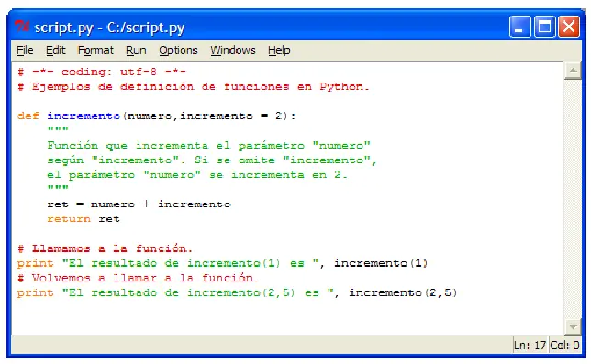Viewport: 591px width, 364px height.
Task: Click the vertical scrollbar track
Action: click(573, 199)
